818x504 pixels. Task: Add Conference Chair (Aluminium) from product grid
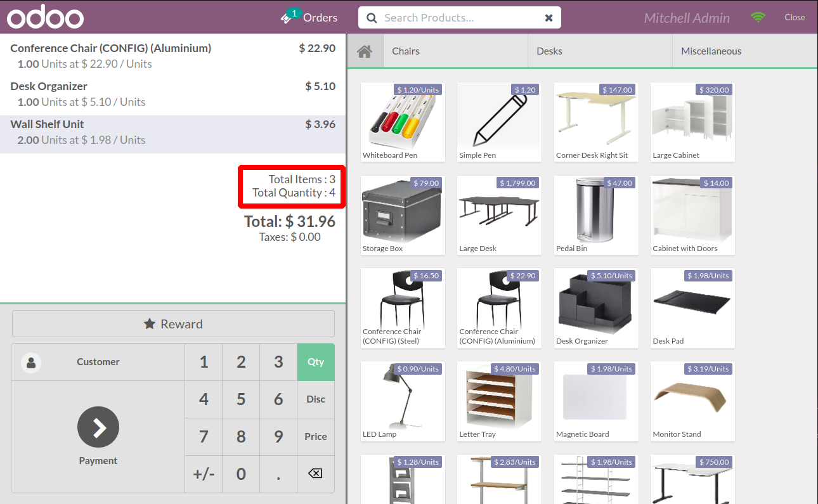coord(499,308)
